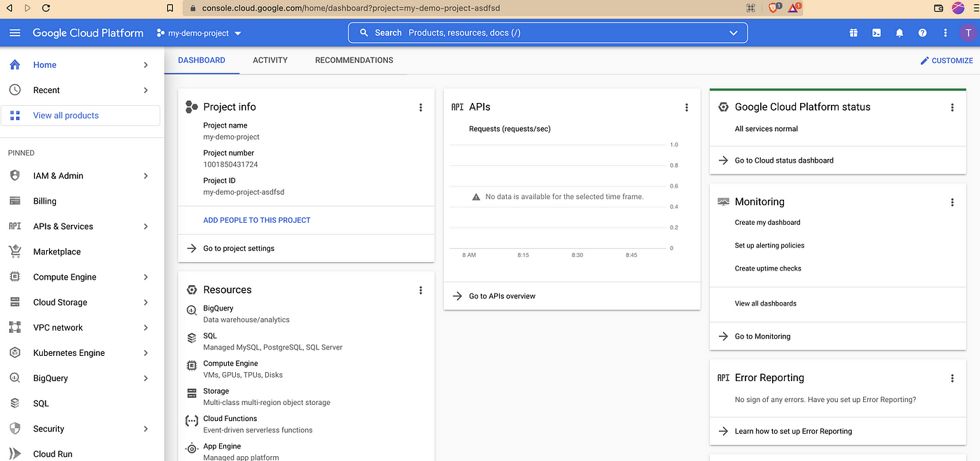Click CUSTOMIZE button
Image resolution: width=980 pixels, height=461 pixels.
tap(946, 60)
